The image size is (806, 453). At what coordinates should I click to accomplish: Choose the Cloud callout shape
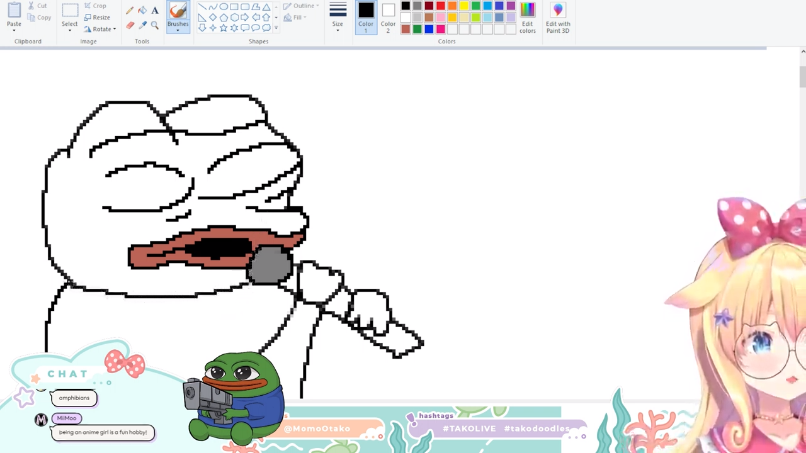[266, 28]
